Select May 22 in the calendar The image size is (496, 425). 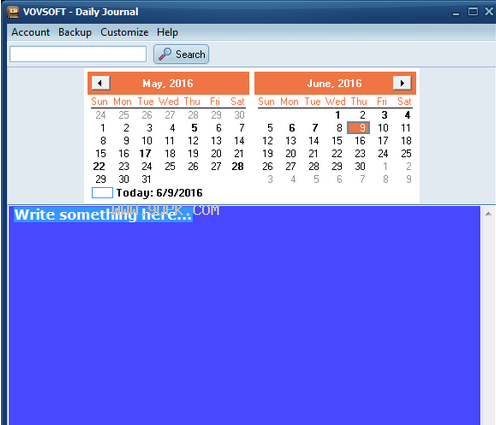click(x=99, y=166)
